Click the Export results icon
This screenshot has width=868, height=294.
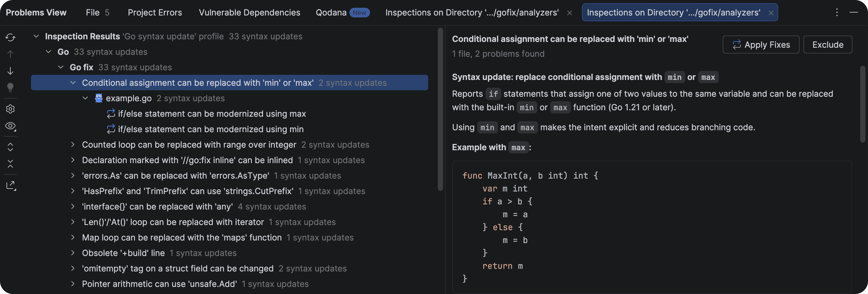[11, 185]
